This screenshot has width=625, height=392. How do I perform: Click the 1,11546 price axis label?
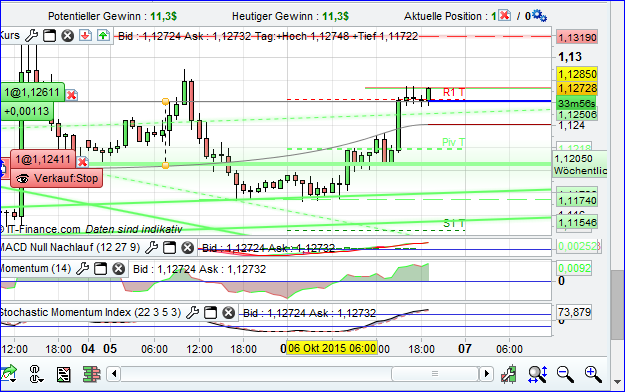(577, 223)
